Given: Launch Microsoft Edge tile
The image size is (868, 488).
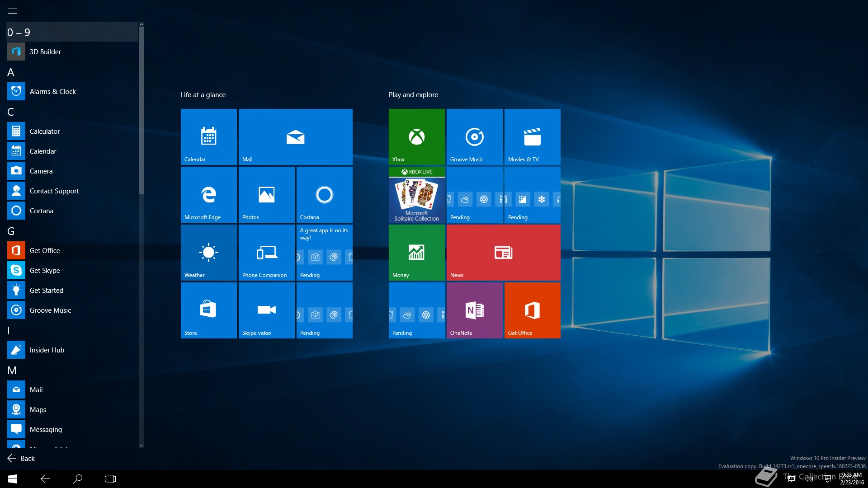Looking at the screenshot, I should tap(209, 195).
